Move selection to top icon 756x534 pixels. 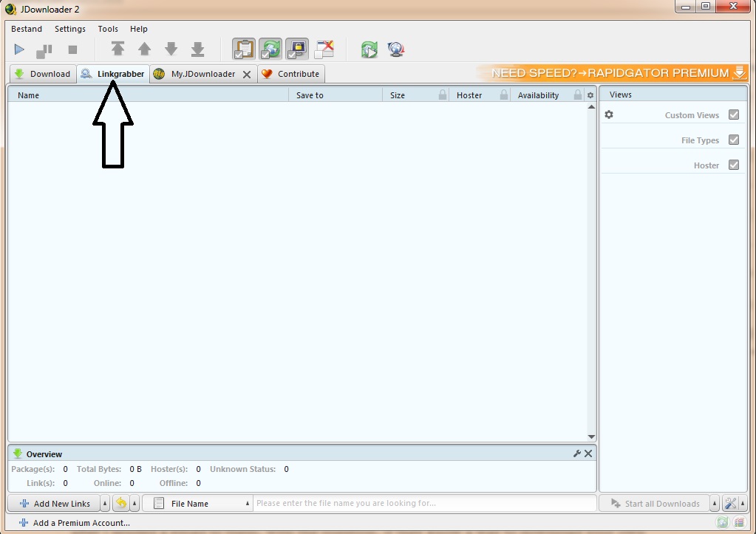(118, 49)
